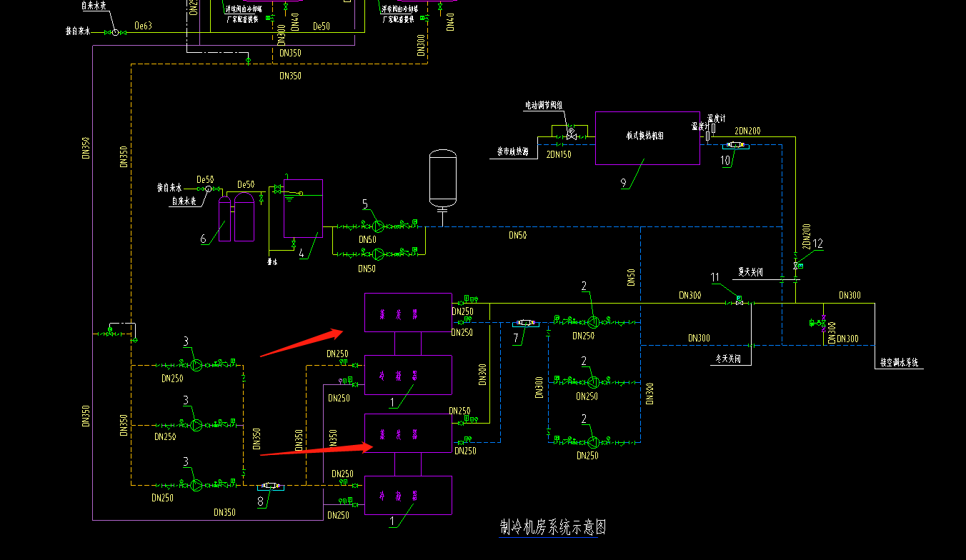The height and width of the screenshot is (560, 966).
Task: Pick the small valve symbol on the dash-dot line
Action: tap(249, 60)
